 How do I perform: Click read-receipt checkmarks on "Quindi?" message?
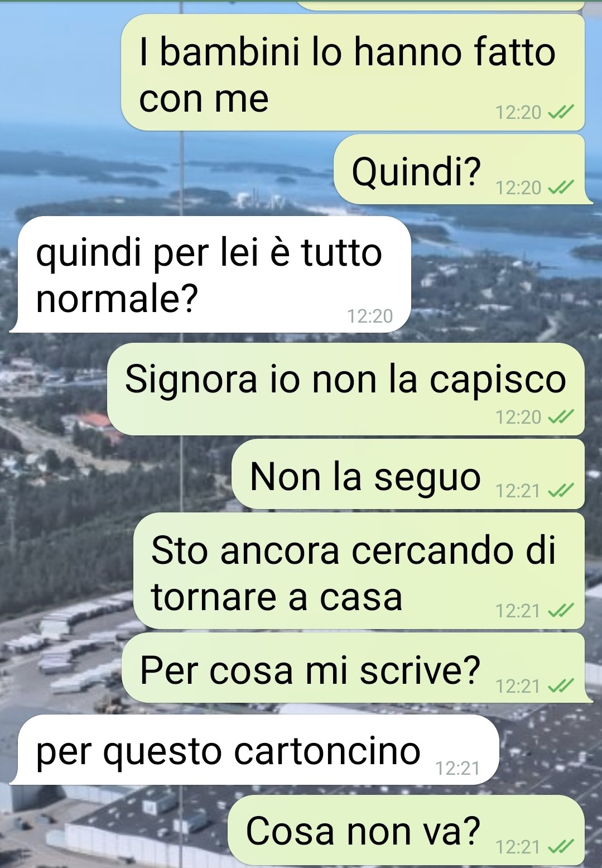pyautogui.click(x=561, y=188)
